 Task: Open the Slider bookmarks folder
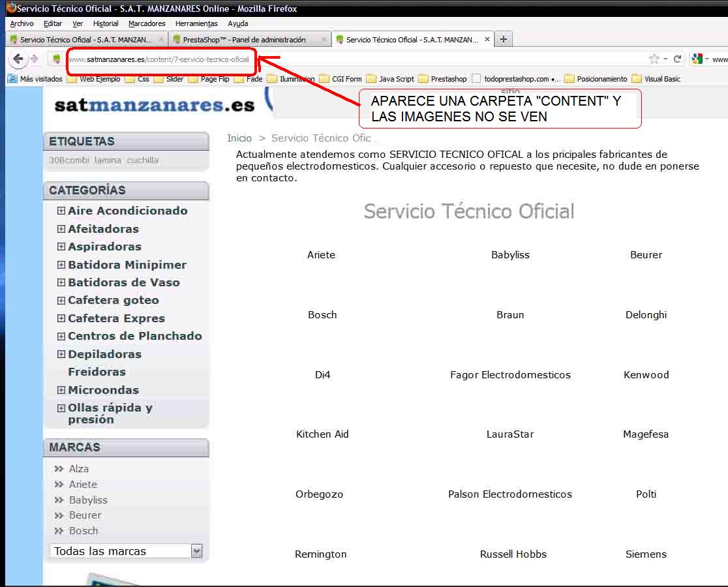click(x=168, y=79)
